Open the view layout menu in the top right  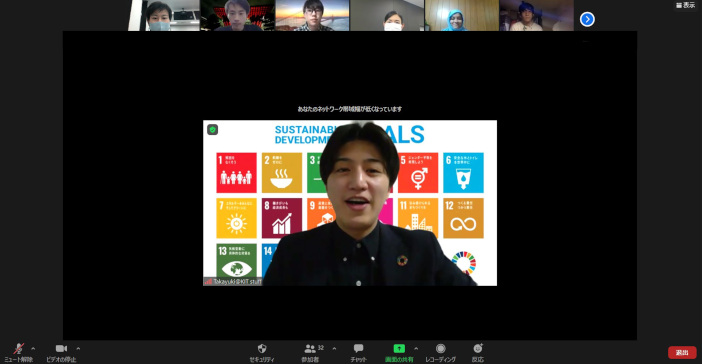(685, 5)
